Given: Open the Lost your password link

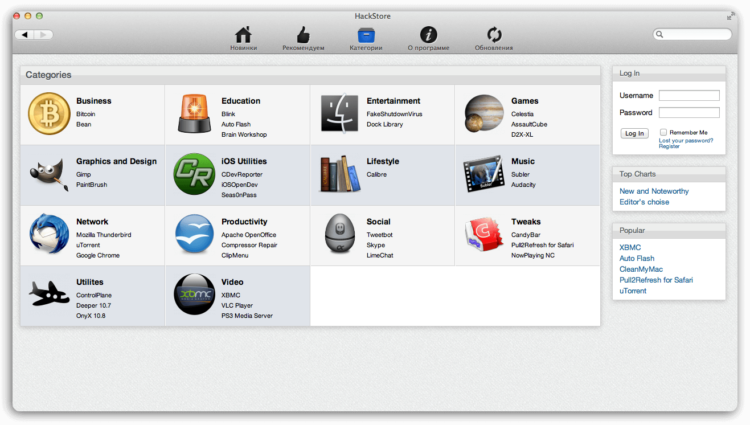Looking at the screenshot, I should point(685,141).
